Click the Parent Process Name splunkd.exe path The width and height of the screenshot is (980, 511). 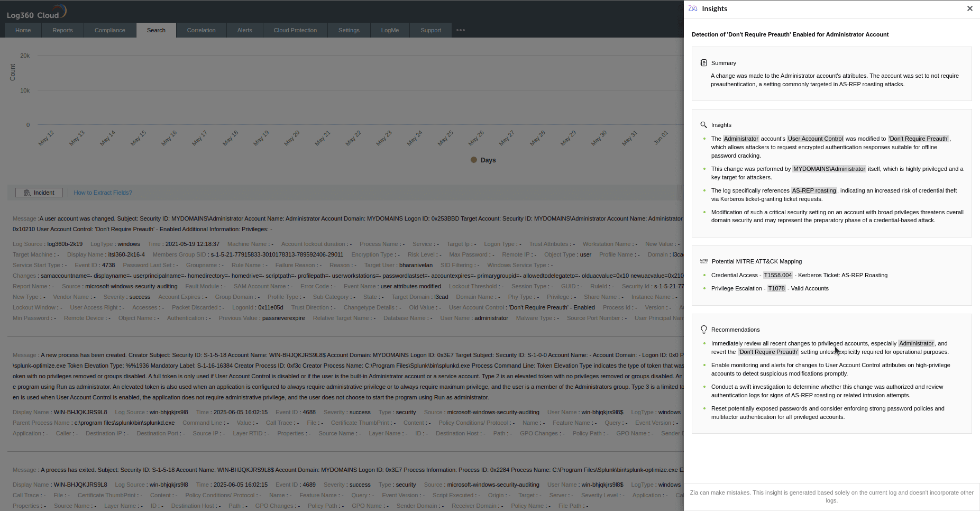[x=124, y=423]
